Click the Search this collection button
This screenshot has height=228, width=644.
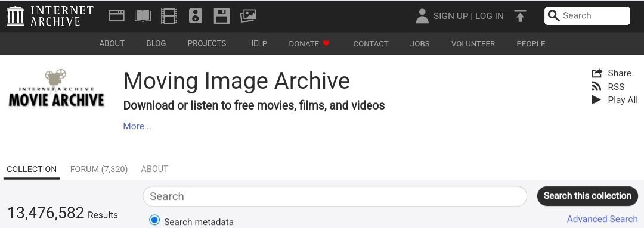588,196
